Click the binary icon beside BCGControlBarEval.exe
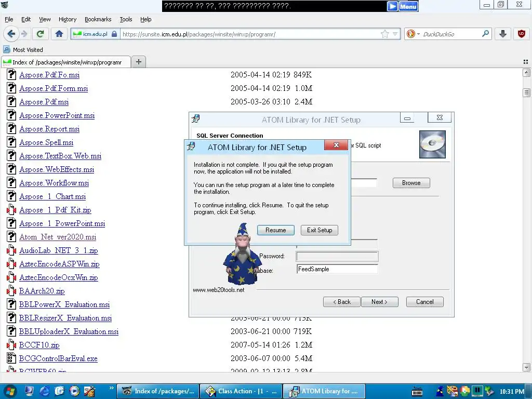The image size is (532, 399). coord(11,358)
